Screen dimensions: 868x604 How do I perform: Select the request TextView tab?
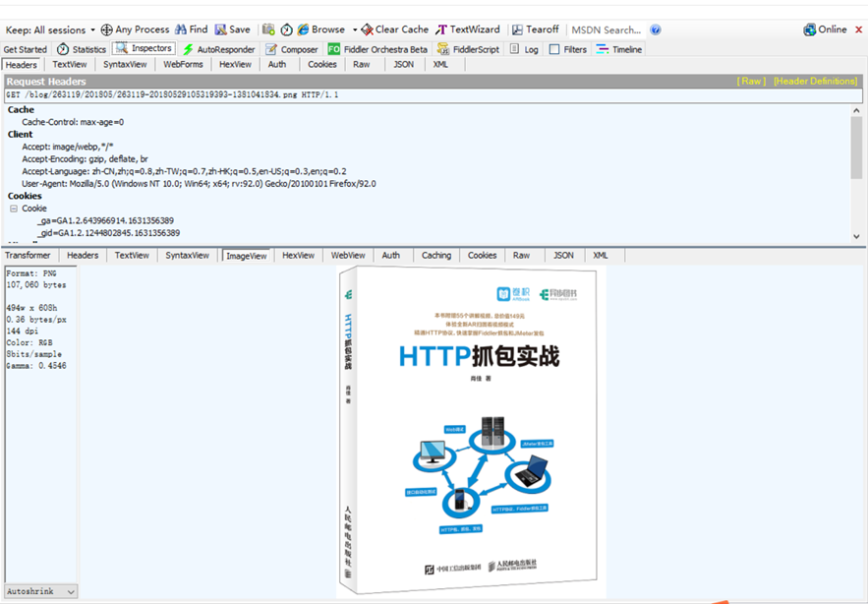(x=70, y=64)
